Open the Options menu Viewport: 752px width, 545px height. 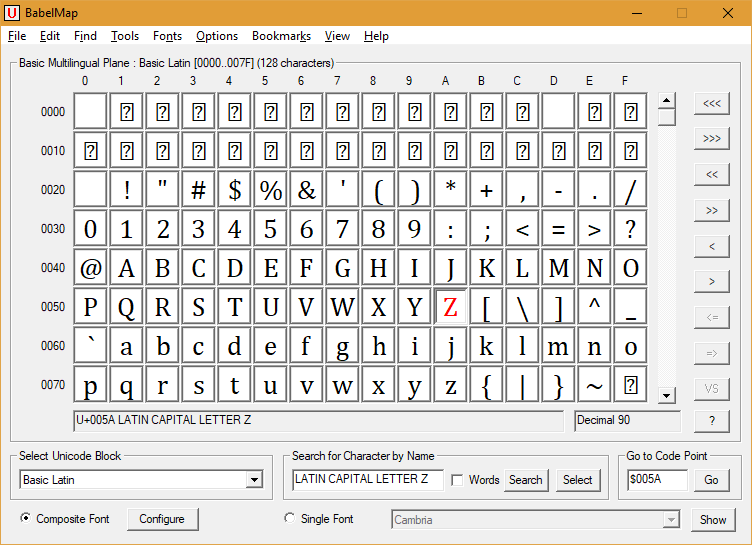point(217,36)
